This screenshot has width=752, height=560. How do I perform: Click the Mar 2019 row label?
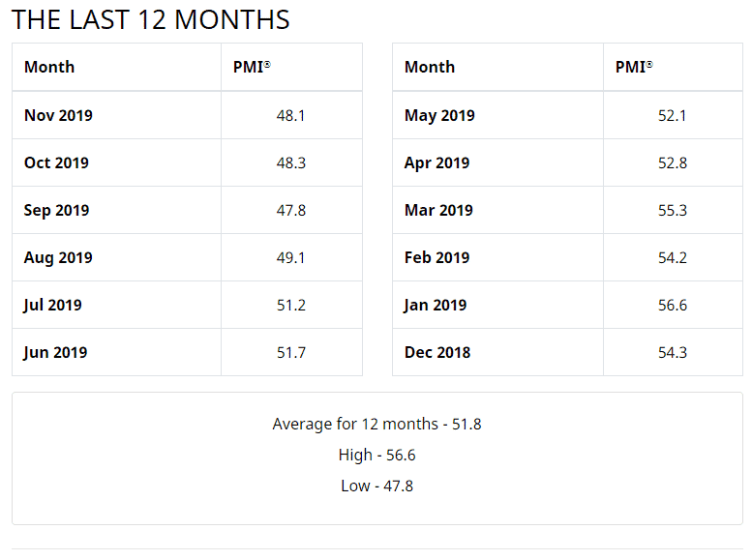438,210
